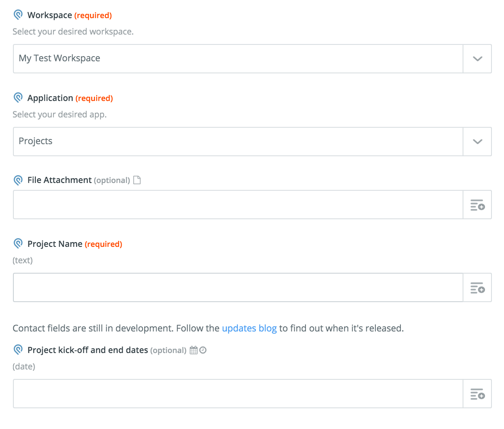Expand the Application dropdown arrow
This screenshot has height=429, width=504.
(x=477, y=142)
